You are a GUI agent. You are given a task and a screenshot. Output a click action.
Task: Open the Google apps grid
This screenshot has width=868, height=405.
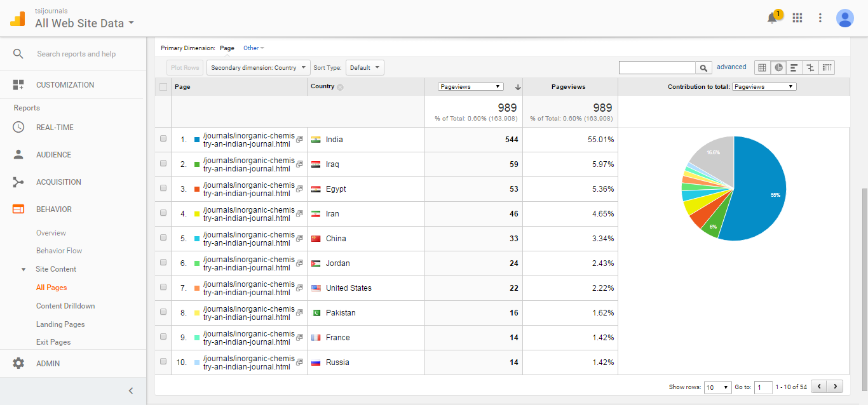coord(797,18)
